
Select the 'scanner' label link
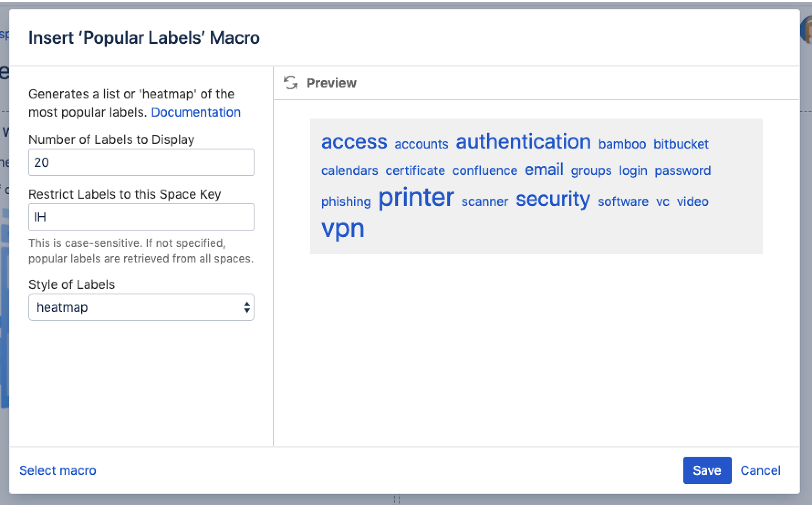tap(484, 201)
